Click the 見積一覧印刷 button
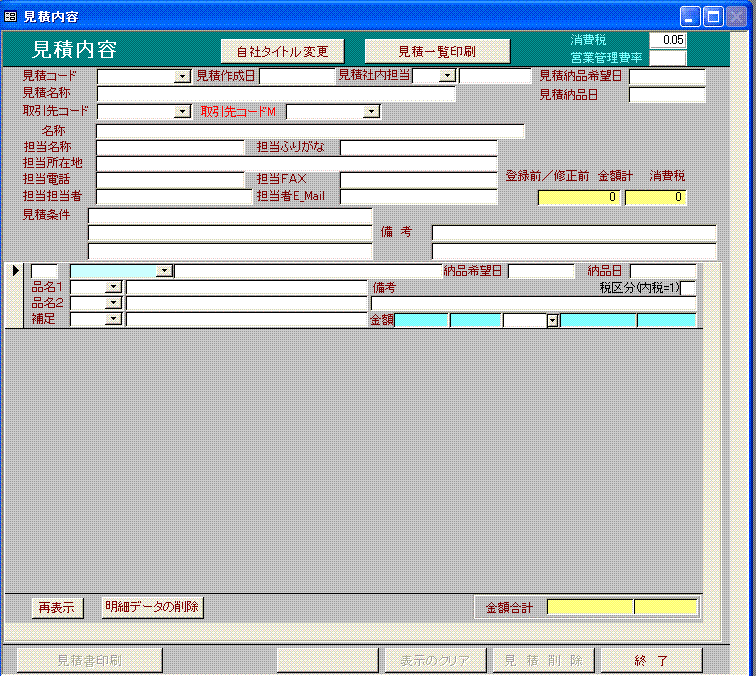 point(437,51)
